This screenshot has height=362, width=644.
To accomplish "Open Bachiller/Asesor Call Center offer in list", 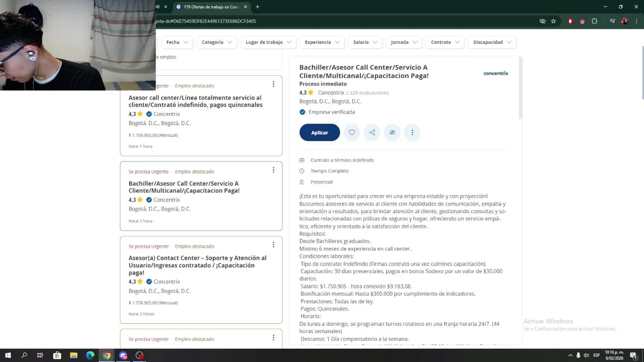I will click(184, 187).
